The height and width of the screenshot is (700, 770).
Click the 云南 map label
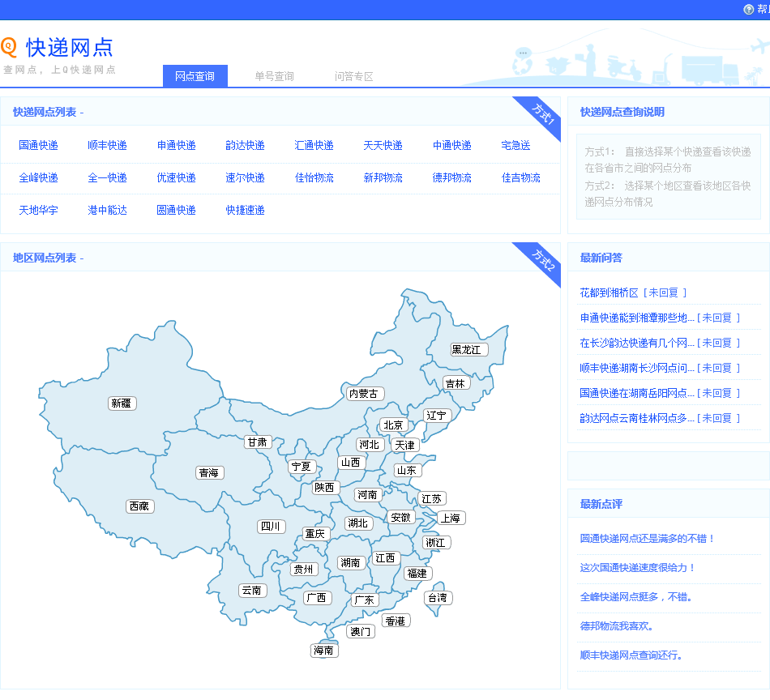[252, 590]
